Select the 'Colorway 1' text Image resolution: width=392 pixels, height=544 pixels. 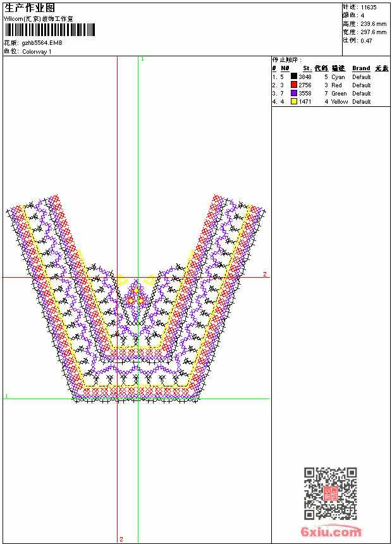pos(37,52)
